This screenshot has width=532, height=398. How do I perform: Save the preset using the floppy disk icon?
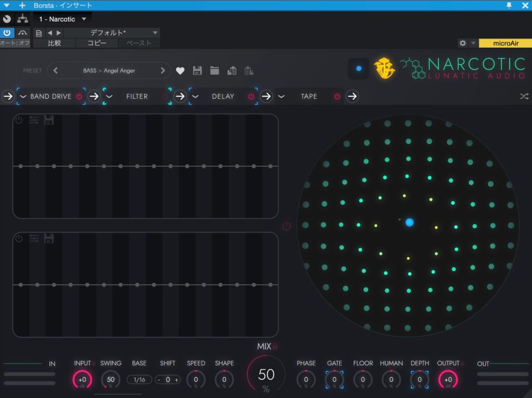(x=197, y=71)
